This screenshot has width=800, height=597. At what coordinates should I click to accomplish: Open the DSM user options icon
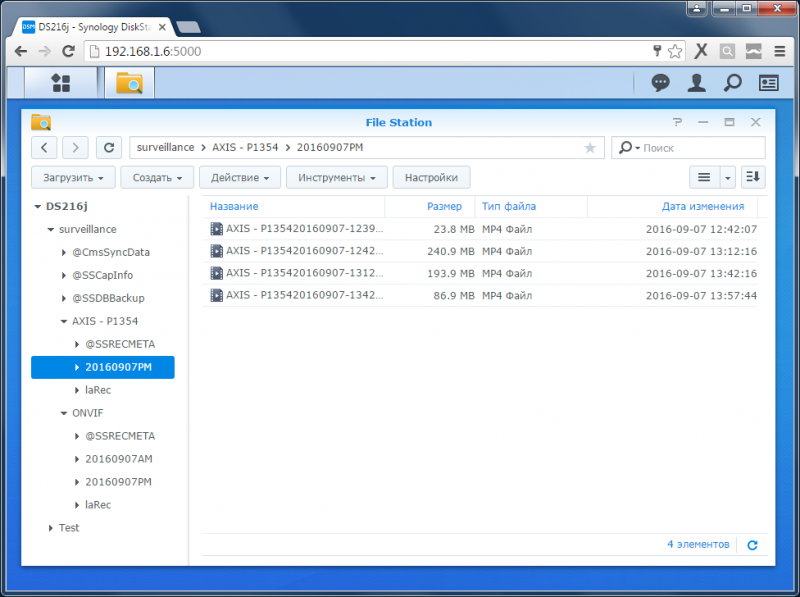point(696,83)
